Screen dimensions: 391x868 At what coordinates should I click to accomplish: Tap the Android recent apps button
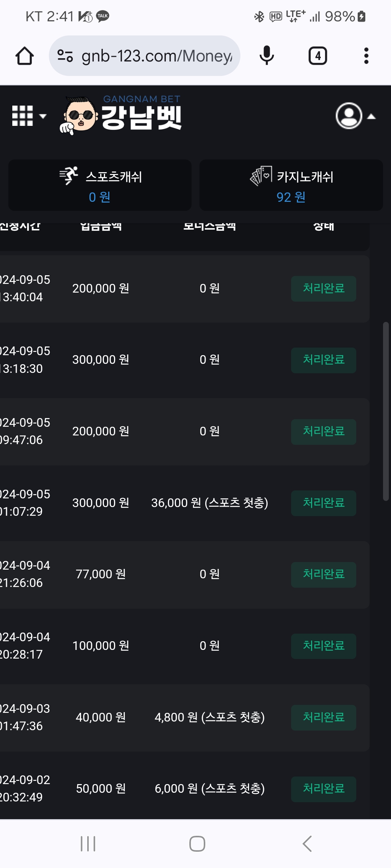(88, 844)
